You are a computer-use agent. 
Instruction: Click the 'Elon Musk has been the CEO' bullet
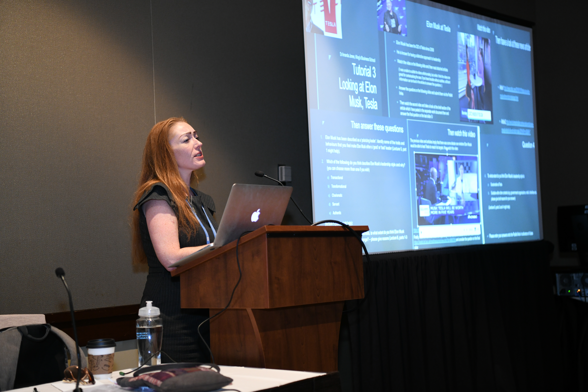click(415, 46)
